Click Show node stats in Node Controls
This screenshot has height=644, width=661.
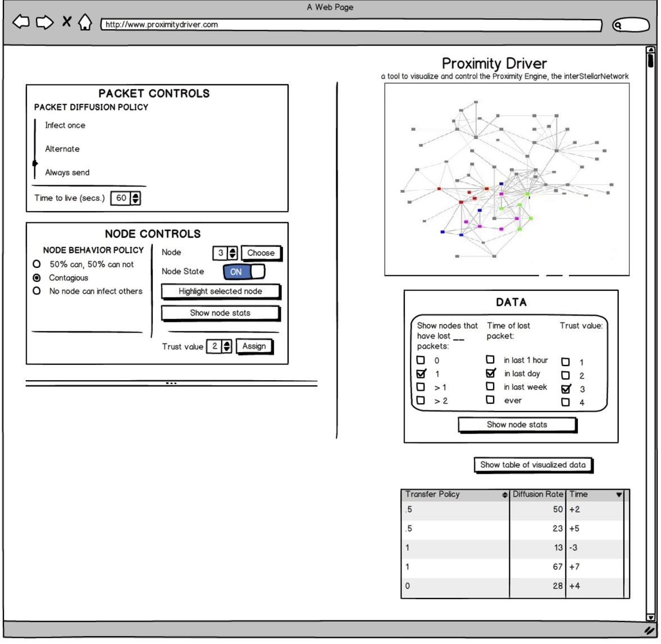point(220,313)
